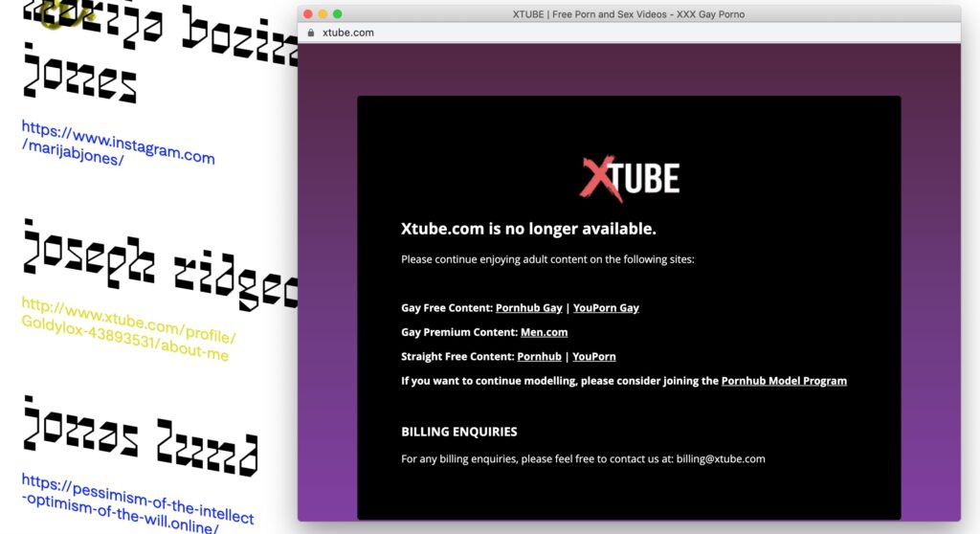Minimize the XTUBE window with yellow button
This screenshot has height=534, width=980.
[323, 13]
